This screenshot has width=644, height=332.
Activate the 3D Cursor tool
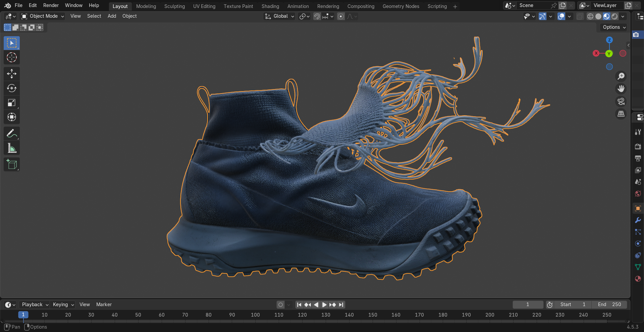tap(12, 58)
